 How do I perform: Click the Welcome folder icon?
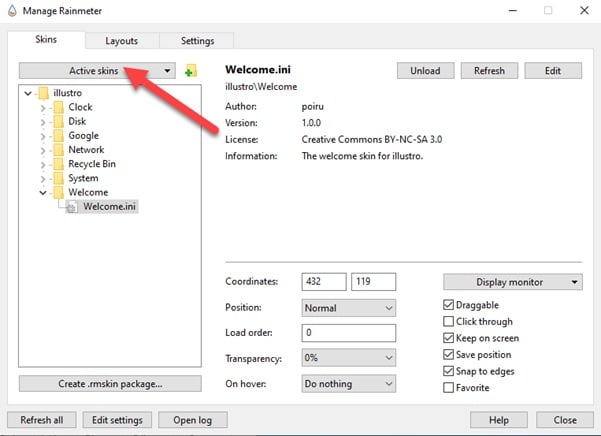58,192
